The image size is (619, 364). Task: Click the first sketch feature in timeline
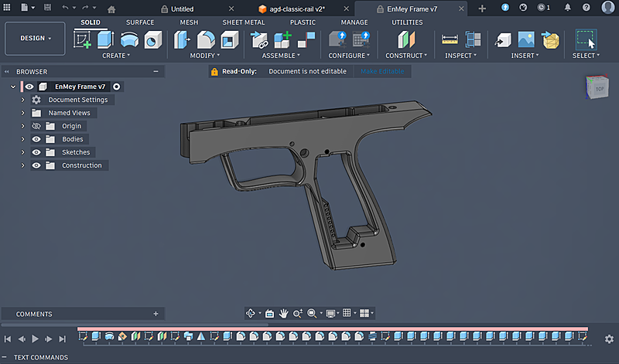point(83,336)
